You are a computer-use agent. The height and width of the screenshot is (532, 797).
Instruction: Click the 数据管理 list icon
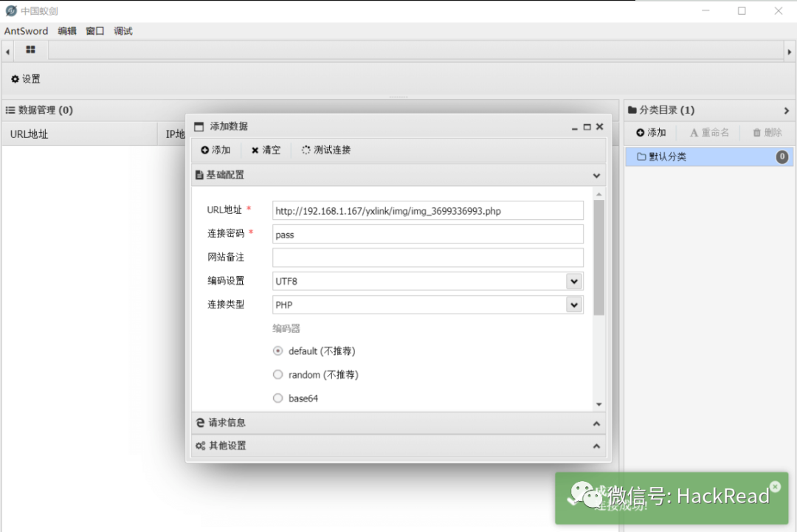(x=10, y=110)
